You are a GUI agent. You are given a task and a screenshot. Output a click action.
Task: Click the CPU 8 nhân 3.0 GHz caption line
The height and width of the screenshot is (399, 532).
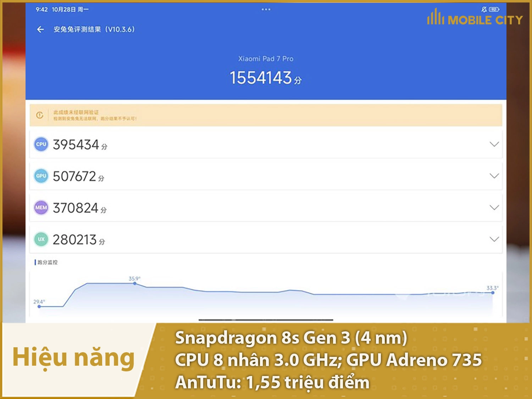(328, 360)
